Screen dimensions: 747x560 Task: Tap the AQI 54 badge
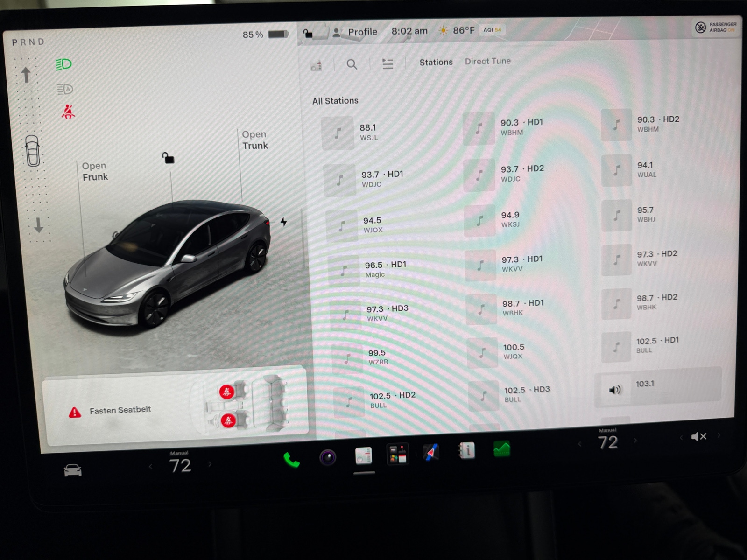pyautogui.click(x=492, y=30)
